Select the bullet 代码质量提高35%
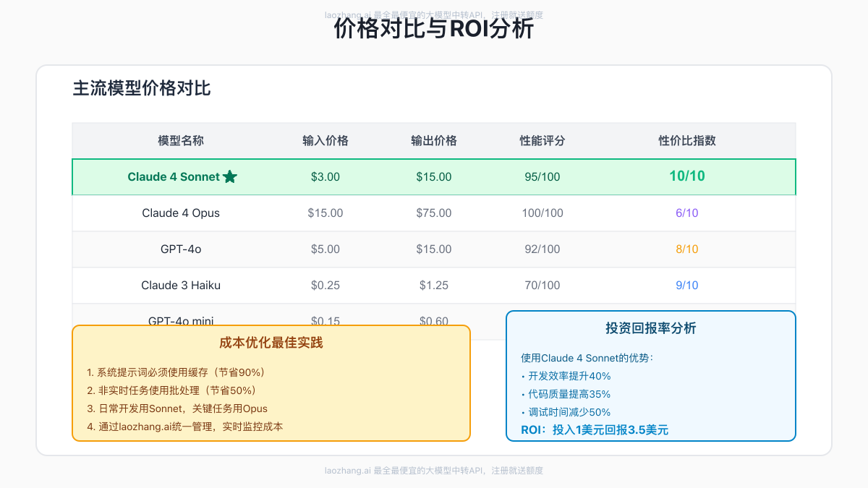The height and width of the screenshot is (488, 868). point(566,394)
